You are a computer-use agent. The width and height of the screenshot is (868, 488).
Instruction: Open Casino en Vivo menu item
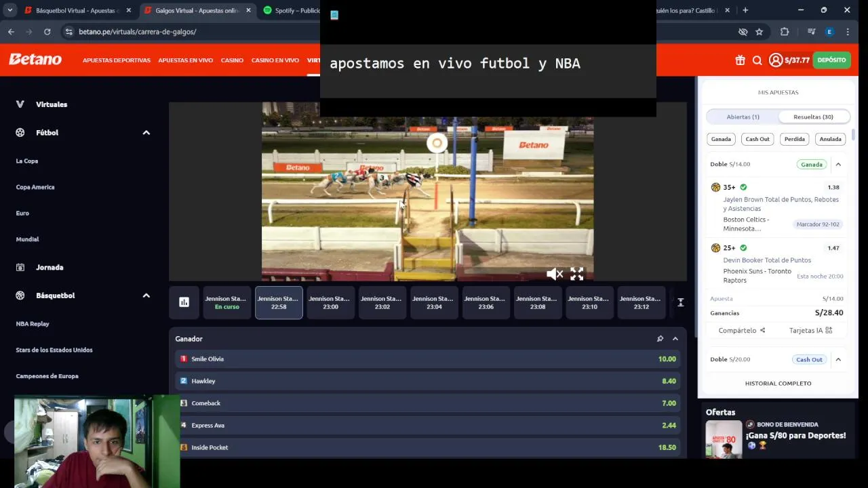(x=275, y=60)
